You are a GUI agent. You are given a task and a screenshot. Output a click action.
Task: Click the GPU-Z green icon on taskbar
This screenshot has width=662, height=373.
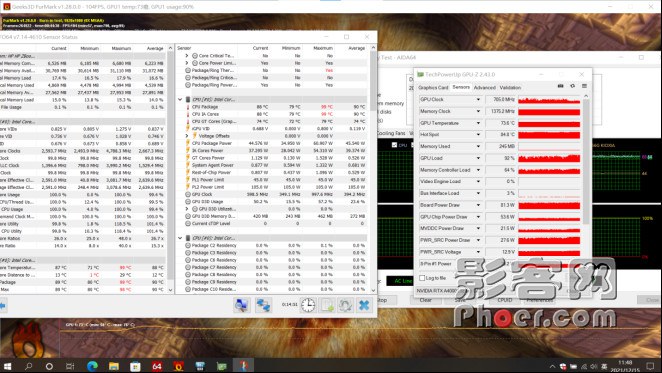pos(222,366)
